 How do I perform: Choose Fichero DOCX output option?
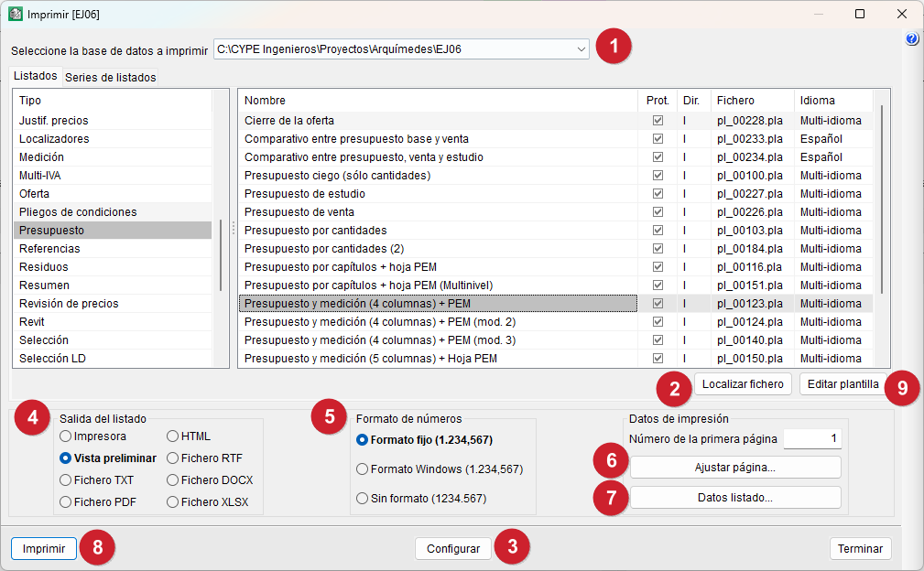210,479
